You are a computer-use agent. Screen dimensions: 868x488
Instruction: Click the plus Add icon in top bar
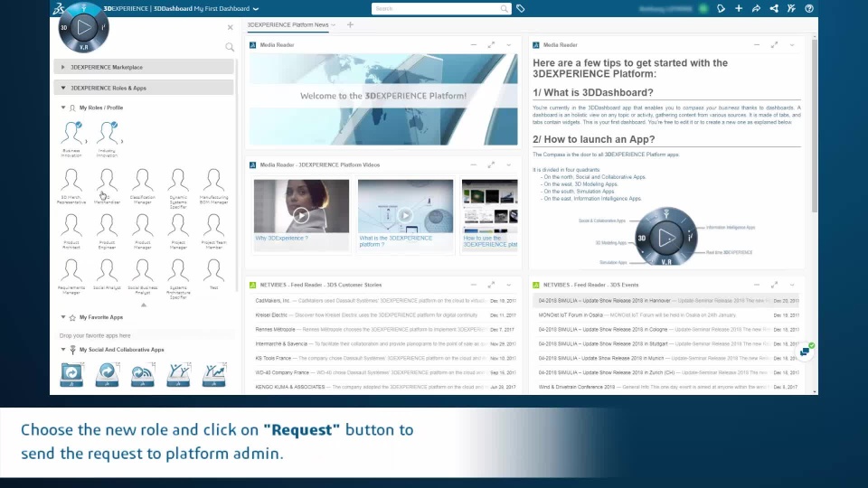click(739, 8)
